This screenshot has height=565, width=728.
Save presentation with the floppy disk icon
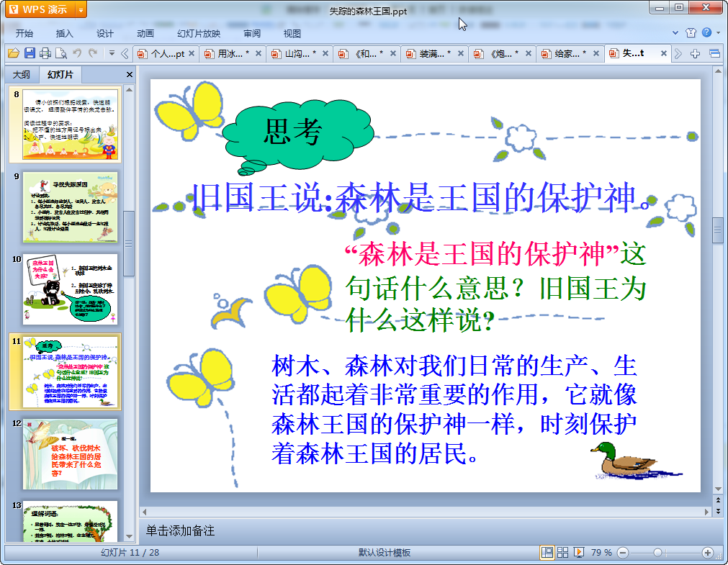30,53
